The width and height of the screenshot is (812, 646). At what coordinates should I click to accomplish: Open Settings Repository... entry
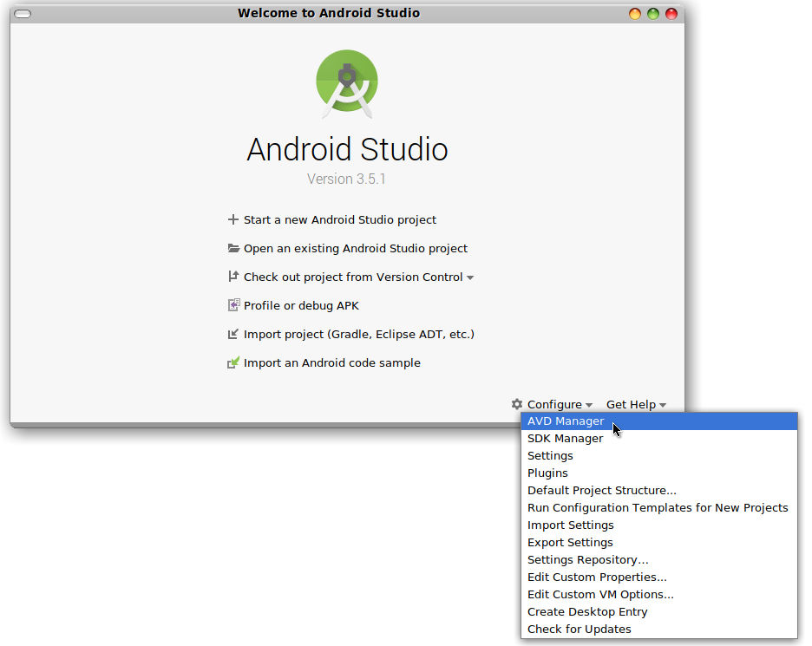point(659,560)
